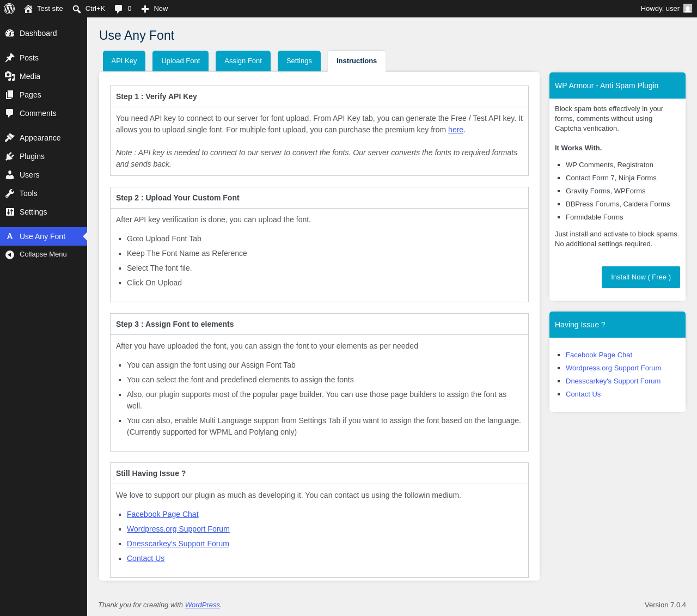This screenshot has width=697, height=616.
Task: Click the Collapse Menu arrow icon
Action: (10, 254)
